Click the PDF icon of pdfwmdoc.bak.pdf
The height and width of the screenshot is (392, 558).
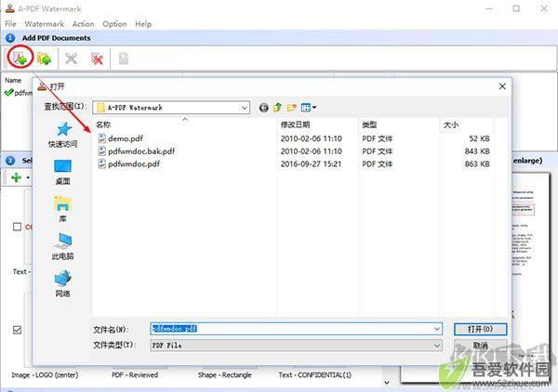(101, 151)
